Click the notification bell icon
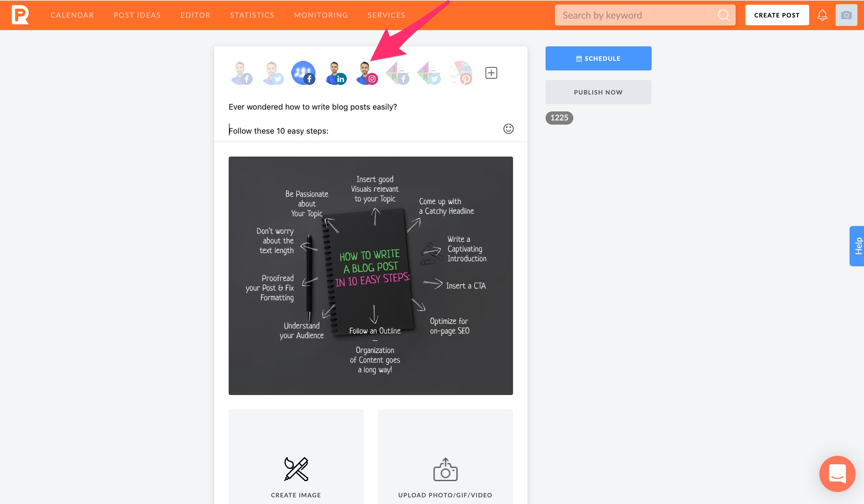The image size is (864, 504). tap(822, 15)
